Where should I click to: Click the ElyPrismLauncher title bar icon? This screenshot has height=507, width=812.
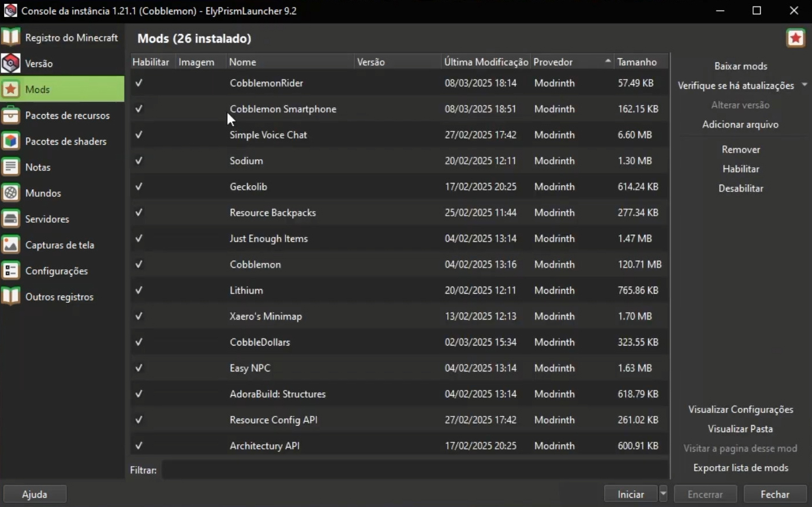pyautogui.click(x=10, y=10)
